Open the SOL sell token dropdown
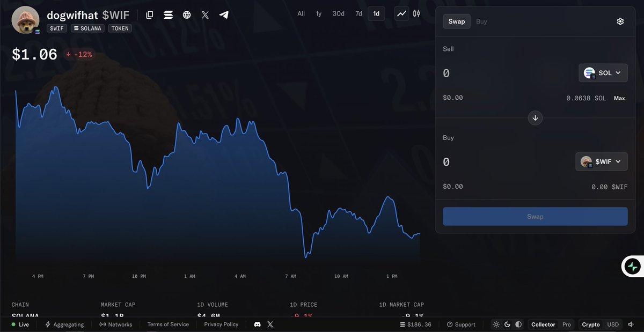644x332 pixels. click(x=603, y=73)
